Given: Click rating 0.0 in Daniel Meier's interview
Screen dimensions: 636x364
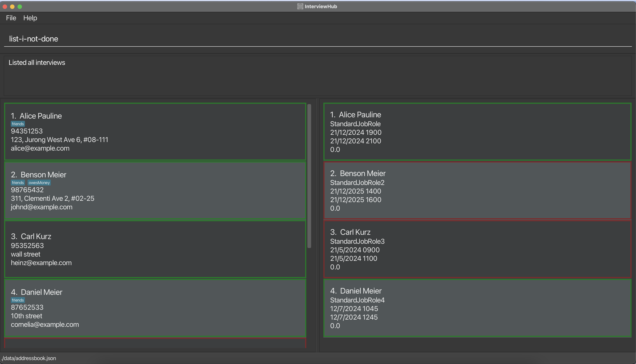Looking at the screenshot, I should (335, 326).
